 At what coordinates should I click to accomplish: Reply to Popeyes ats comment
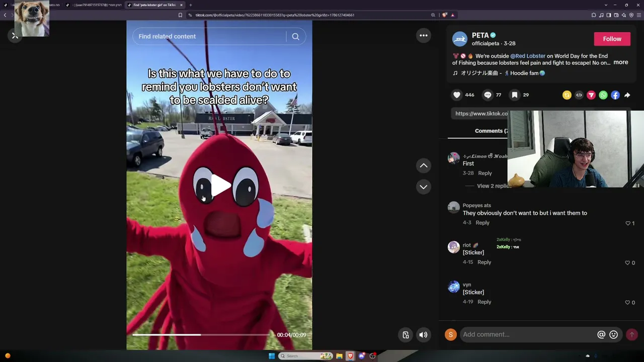click(482, 223)
